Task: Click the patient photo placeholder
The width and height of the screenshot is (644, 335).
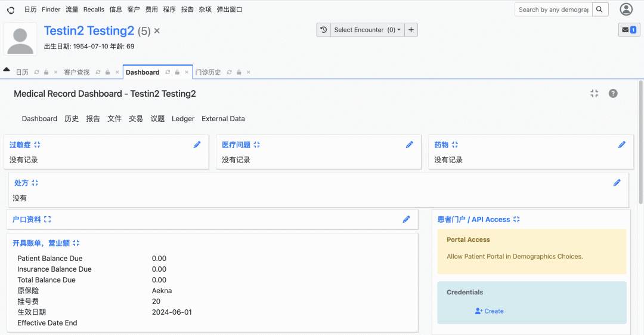Action: (20, 39)
